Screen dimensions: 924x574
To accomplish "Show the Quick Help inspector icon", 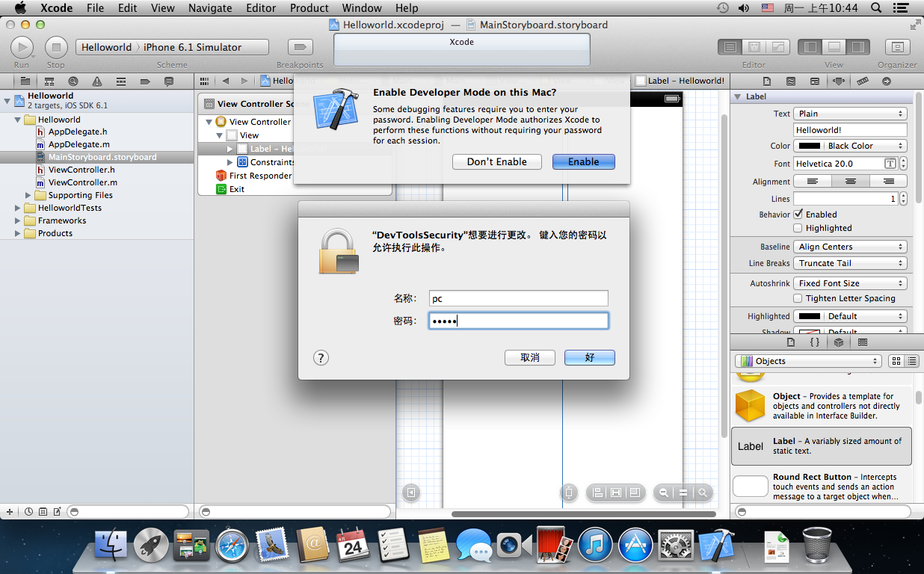I will click(x=791, y=81).
